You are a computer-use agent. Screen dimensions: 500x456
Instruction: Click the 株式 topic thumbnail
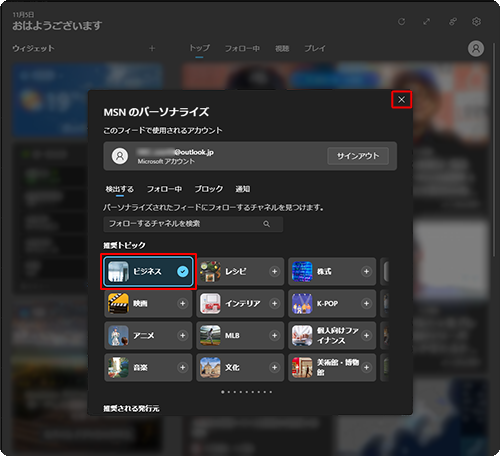point(302,272)
